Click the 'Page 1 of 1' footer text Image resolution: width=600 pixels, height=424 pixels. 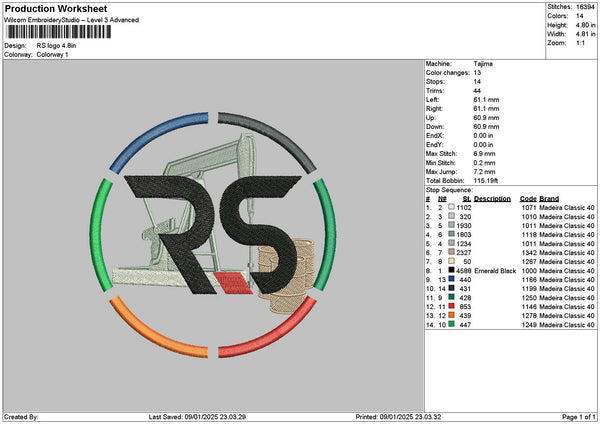(x=579, y=417)
